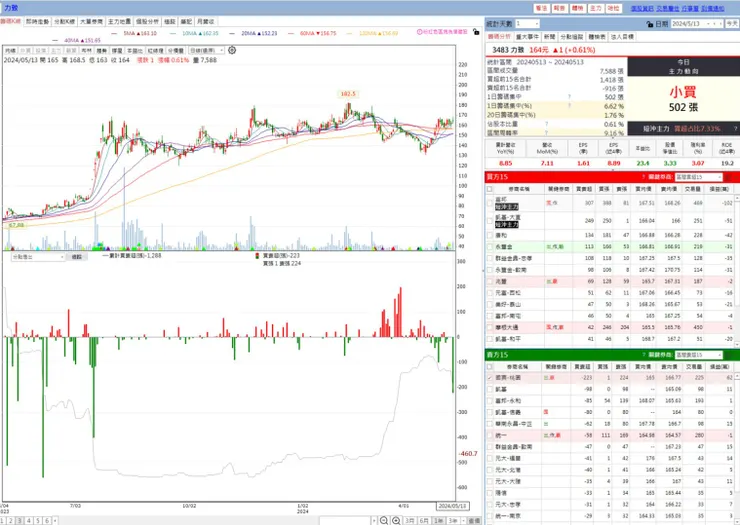The image size is (740, 525).
Task: Tick the checkbox for 國票-桃園 row
Action: (489, 378)
